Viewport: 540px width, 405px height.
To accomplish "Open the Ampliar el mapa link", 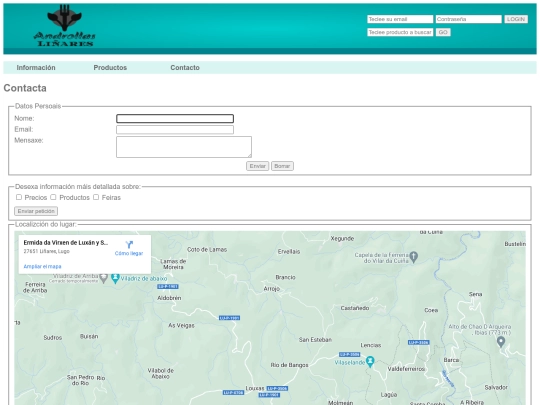I will point(42,267).
